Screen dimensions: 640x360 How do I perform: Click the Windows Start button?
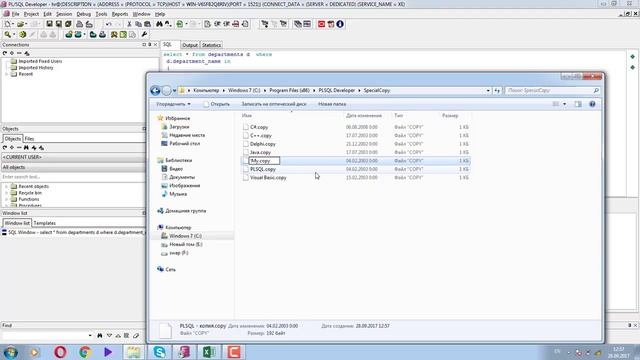(x=10, y=352)
